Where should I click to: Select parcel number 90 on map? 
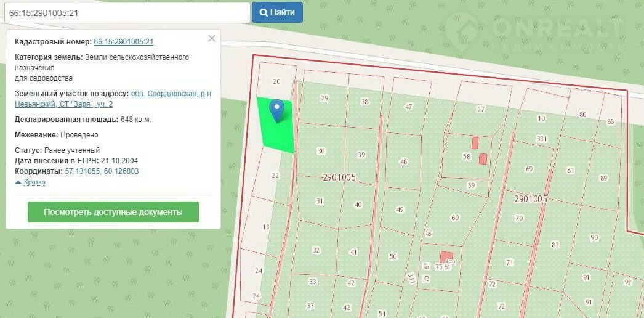(x=594, y=237)
